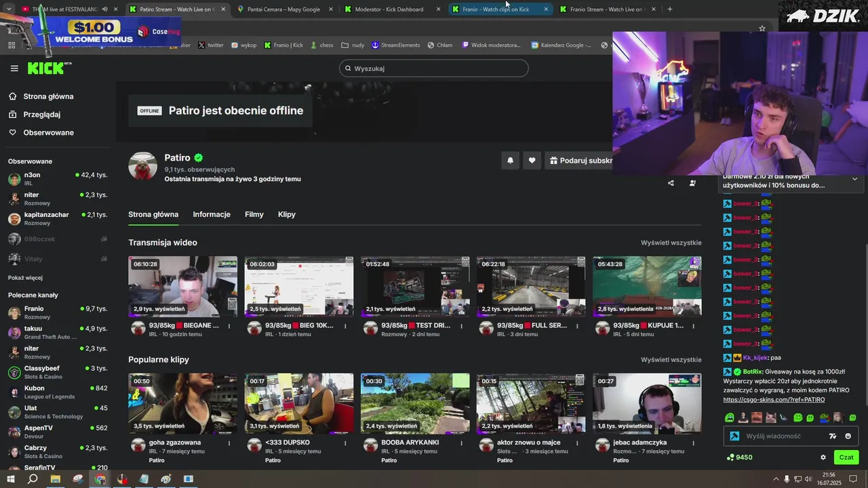Click Wyświetl wszystkie for Transmisja wideo

click(x=671, y=243)
